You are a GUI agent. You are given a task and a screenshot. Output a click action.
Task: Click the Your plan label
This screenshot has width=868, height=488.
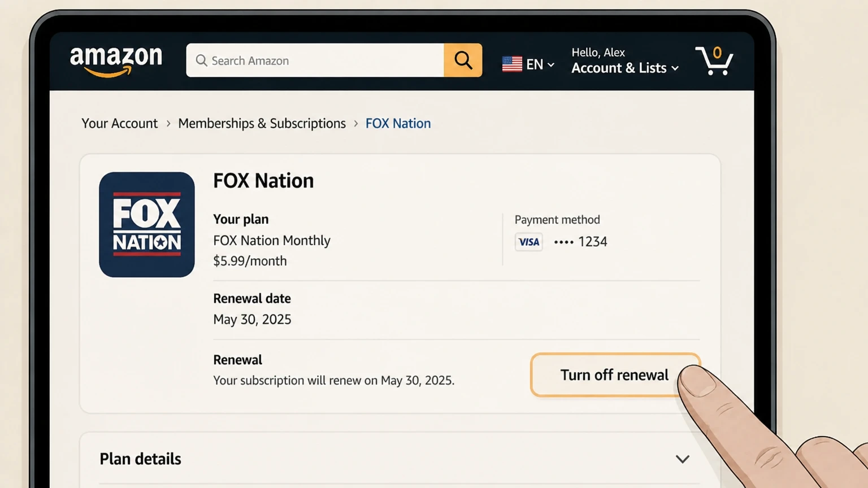tap(241, 219)
